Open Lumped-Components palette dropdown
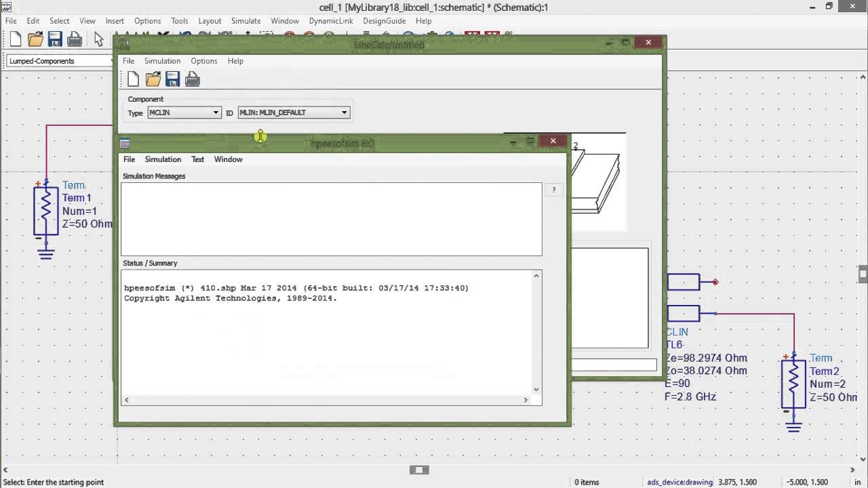This screenshot has width=868, height=488. coord(61,61)
